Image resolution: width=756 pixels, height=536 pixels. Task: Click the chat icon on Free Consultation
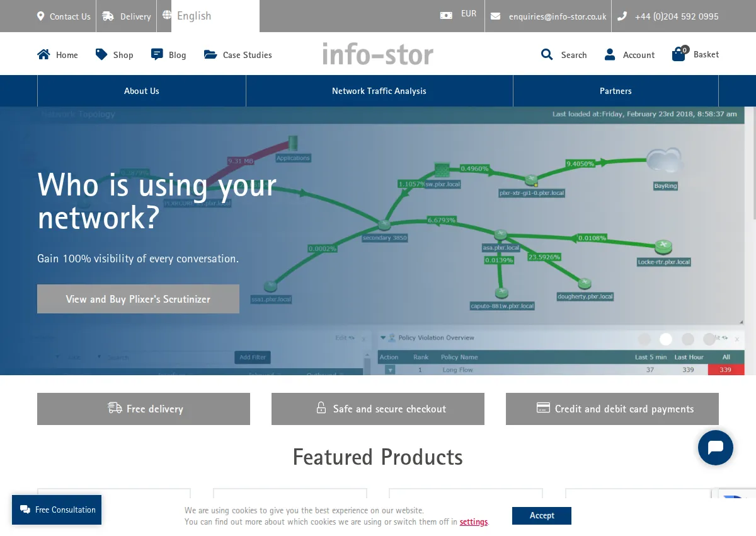pos(25,510)
